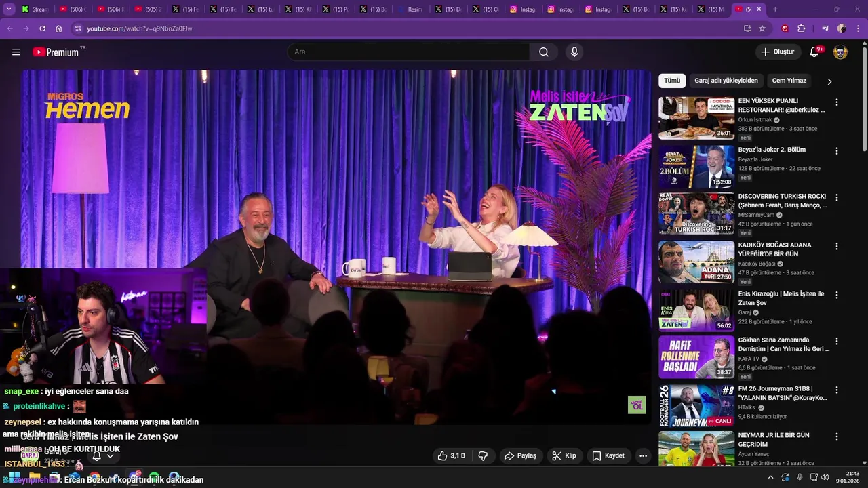Open the KAFA TV channel link
Screen dimensions: 868x488
tap(749, 359)
